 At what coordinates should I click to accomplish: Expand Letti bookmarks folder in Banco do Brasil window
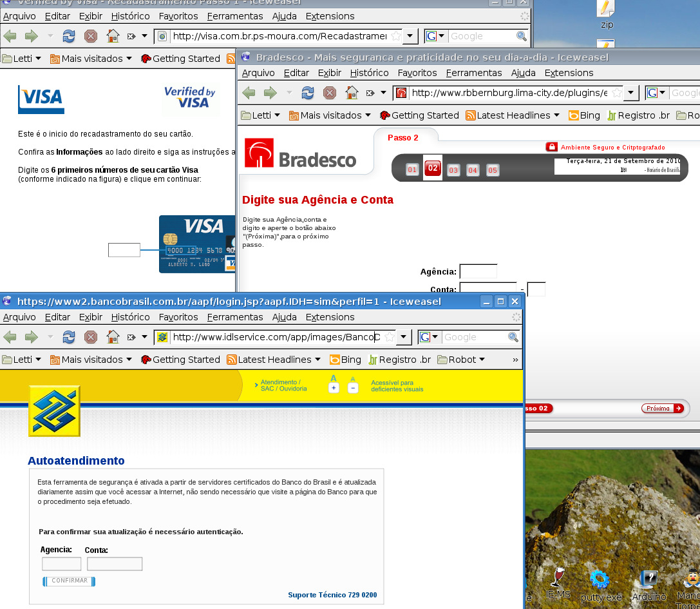click(x=21, y=360)
